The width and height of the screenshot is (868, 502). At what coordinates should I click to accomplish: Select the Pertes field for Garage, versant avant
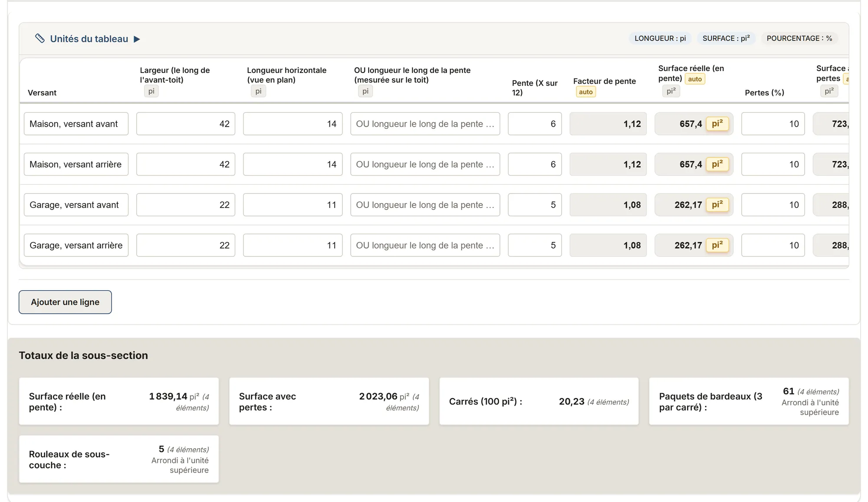tap(773, 204)
